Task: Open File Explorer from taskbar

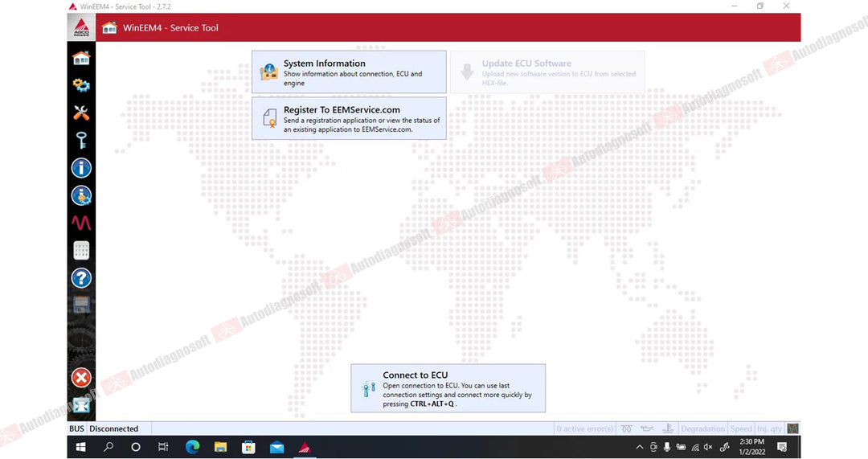Action: (x=220, y=447)
